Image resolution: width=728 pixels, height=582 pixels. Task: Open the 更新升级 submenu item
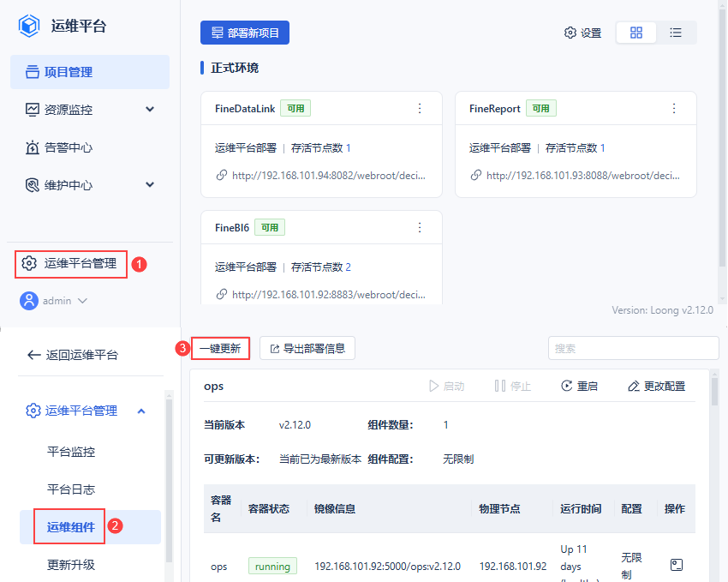coord(71,564)
